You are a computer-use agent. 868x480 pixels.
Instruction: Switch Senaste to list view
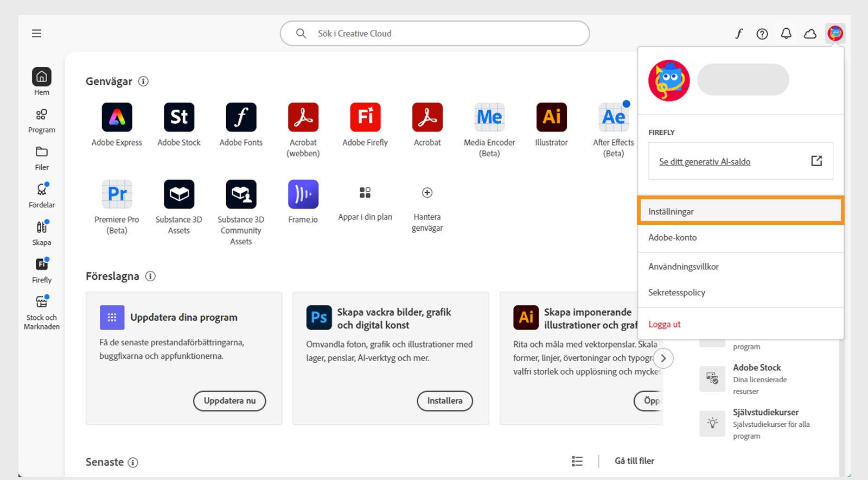(x=577, y=461)
